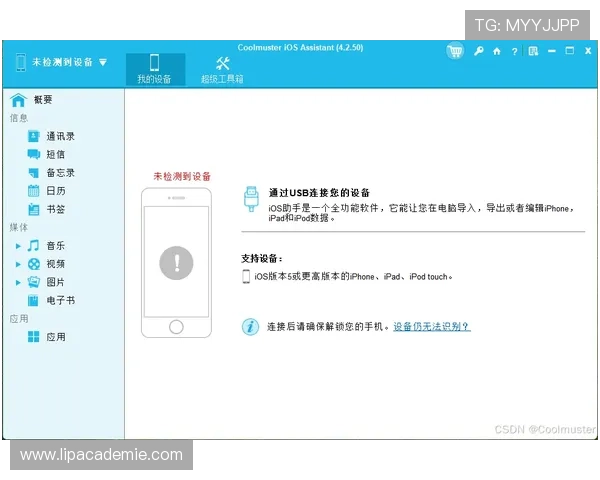Click the ebook icon beside 电子书

(x=34, y=300)
